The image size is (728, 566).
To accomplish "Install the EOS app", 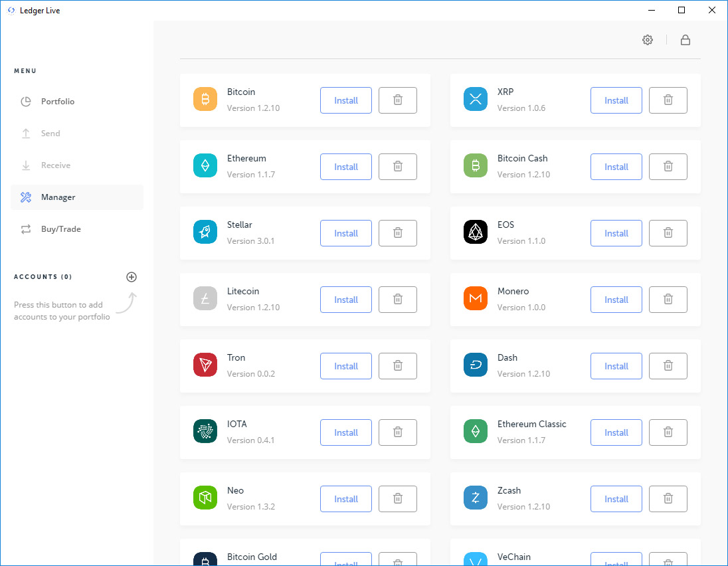I will pyautogui.click(x=616, y=233).
